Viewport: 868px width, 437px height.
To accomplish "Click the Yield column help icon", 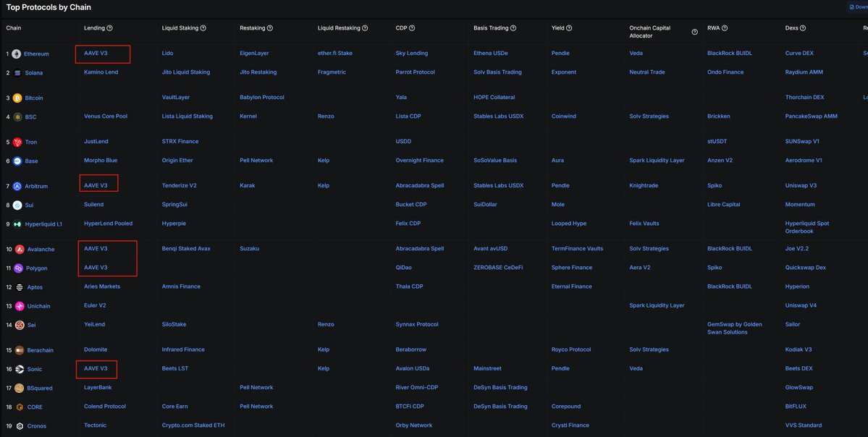I will (x=569, y=28).
